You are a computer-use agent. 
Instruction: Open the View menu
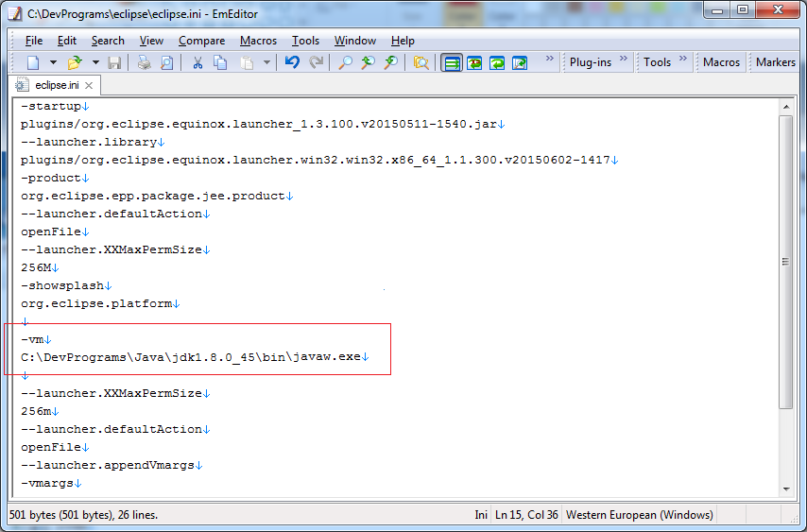[151, 41]
